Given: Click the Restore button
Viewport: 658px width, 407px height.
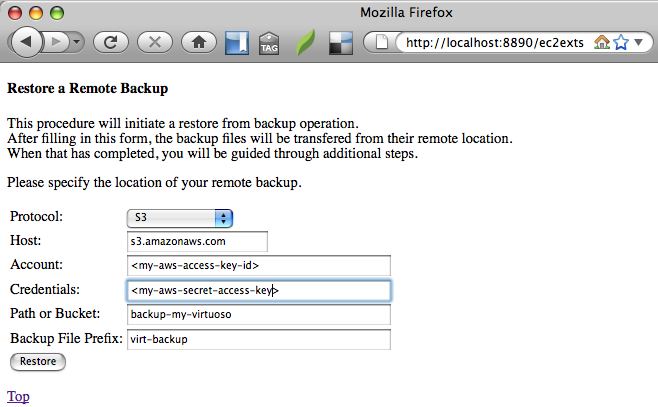Looking at the screenshot, I should point(38,361).
